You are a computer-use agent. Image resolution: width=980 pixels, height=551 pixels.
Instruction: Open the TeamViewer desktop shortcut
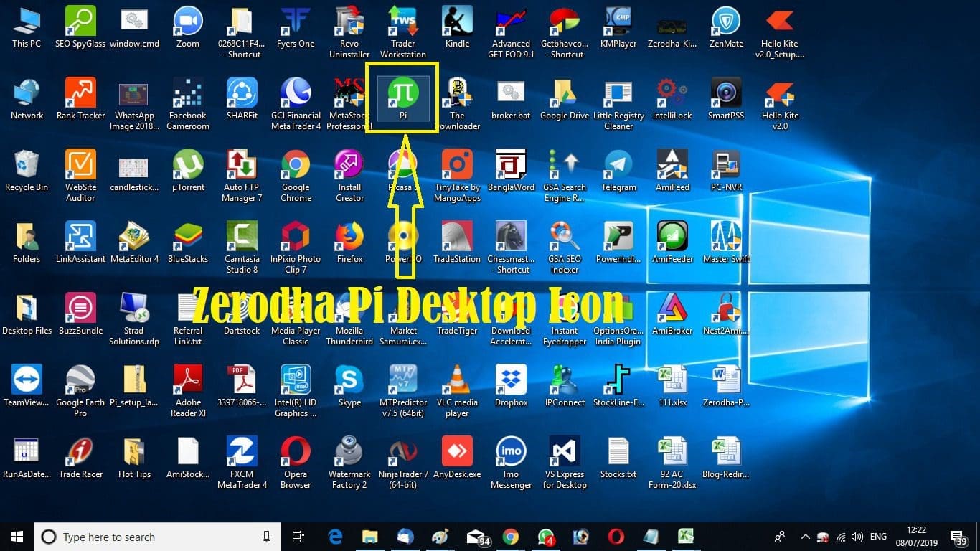click(27, 385)
